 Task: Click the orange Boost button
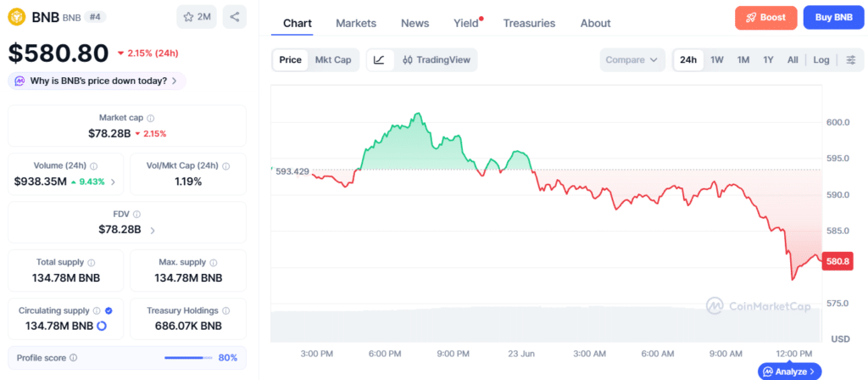(x=766, y=17)
